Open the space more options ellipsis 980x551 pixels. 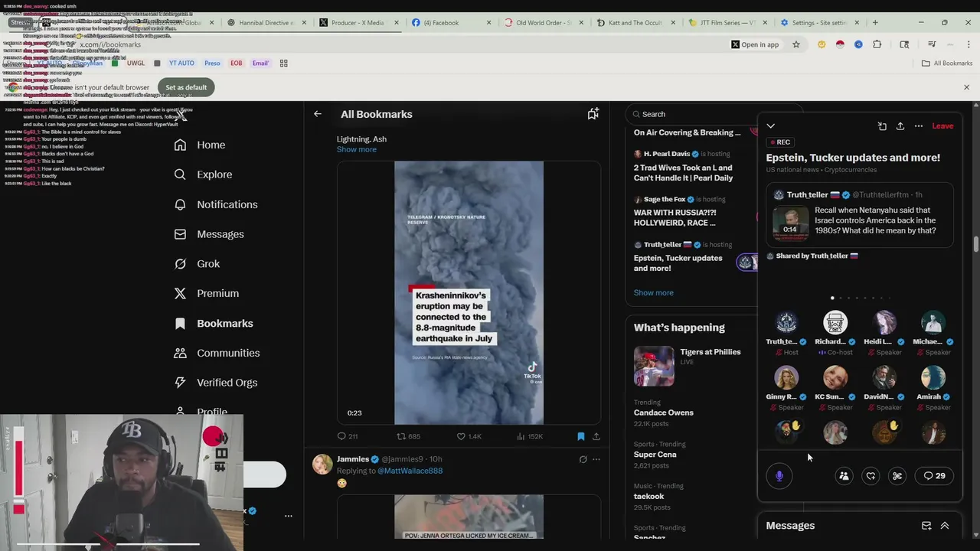919,126
